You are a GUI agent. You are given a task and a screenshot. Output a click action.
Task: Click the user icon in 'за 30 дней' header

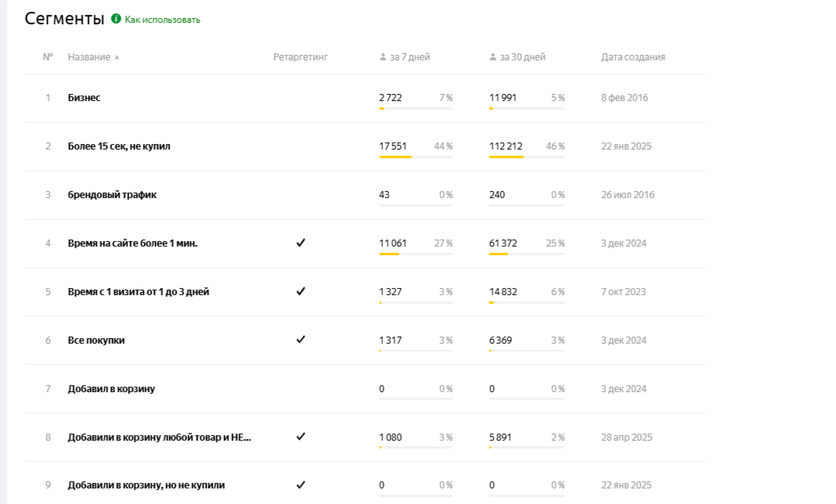492,57
